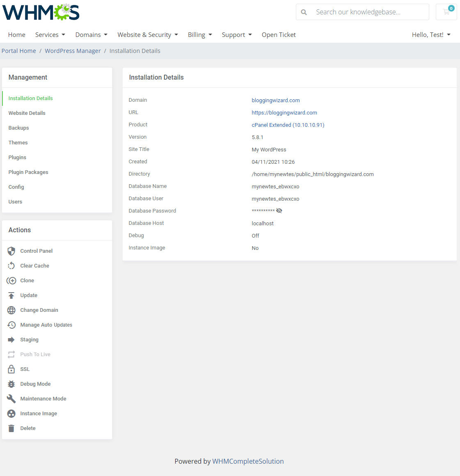Screen dimensions: 460x476
Task: Reveal the hidden database password
Action: 279,211
